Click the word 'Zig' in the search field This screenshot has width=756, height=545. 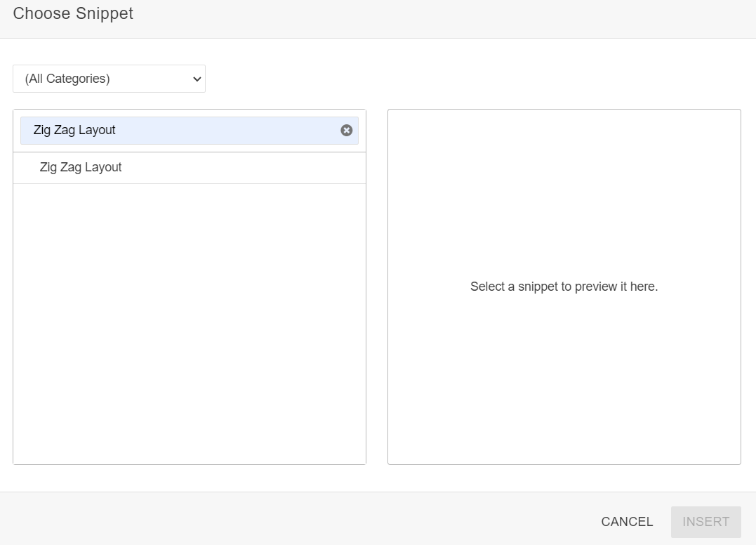tap(42, 131)
